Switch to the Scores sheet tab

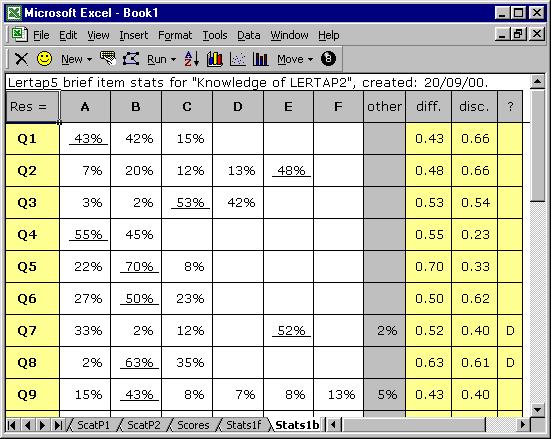click(x=193, y=425)
